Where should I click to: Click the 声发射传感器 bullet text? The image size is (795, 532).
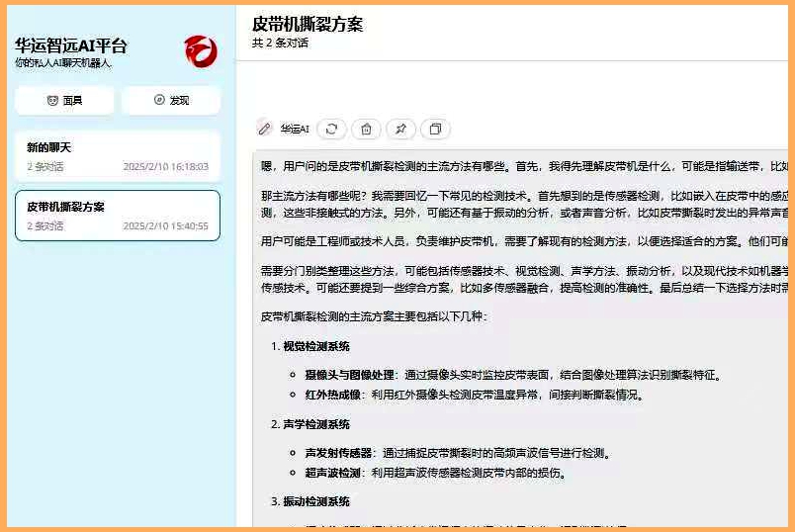pos(337,453)
